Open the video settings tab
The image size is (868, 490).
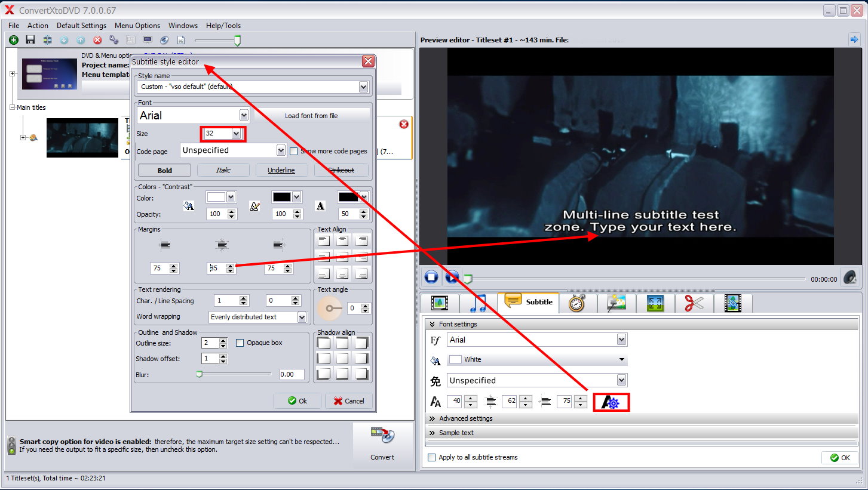point(440,303)
